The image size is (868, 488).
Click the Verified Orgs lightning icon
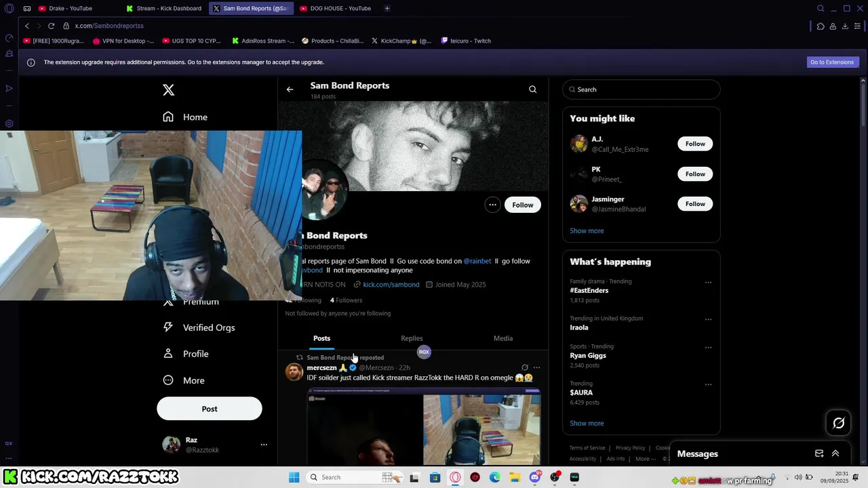tap(168, 327)
